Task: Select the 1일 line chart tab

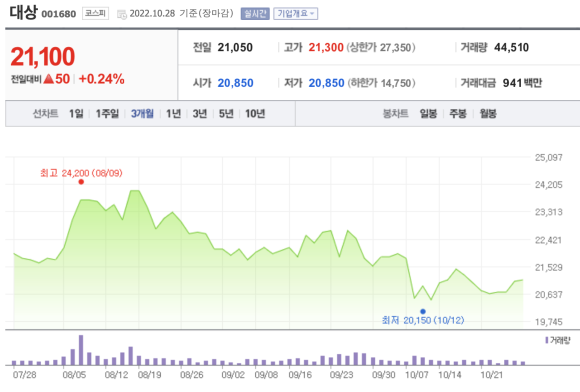Action: tap(76, 114)
